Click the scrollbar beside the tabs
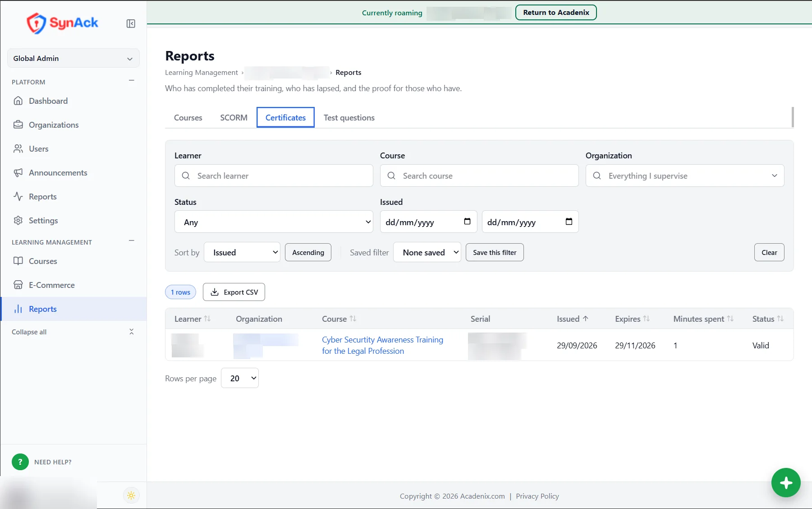812x509 pixels. click(x=793, y=117)
